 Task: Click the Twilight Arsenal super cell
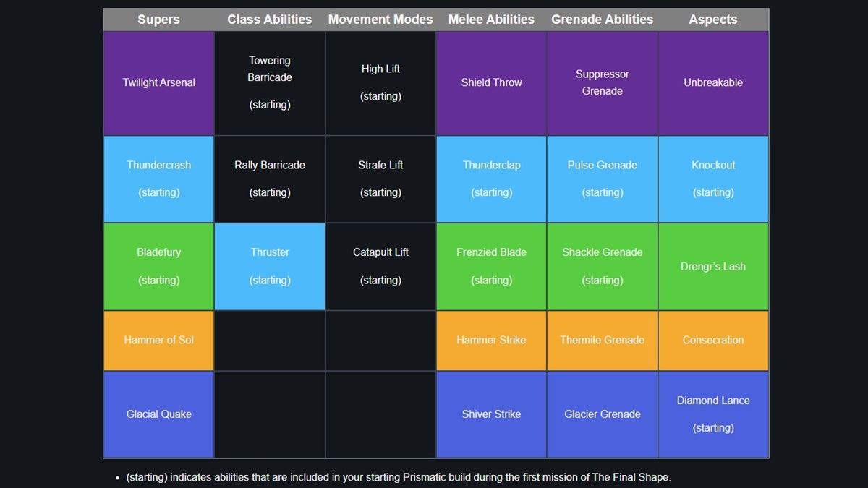[x=159, y=83]
